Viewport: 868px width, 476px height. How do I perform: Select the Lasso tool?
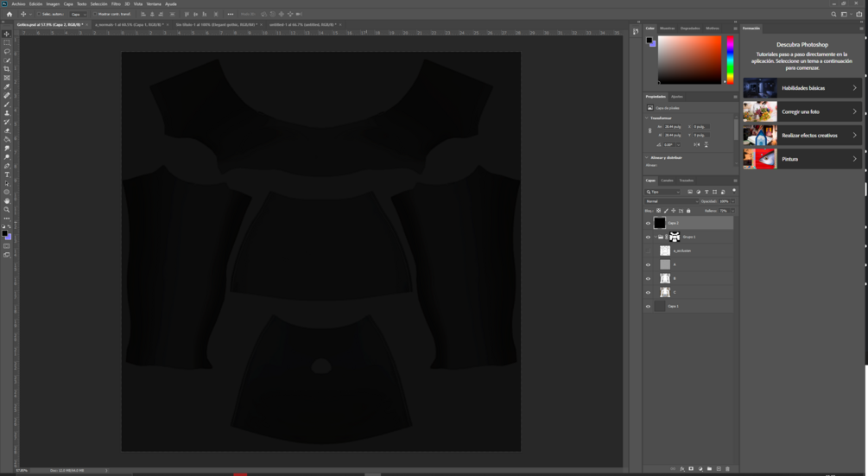pyautogui.click(x=7, y=52)
